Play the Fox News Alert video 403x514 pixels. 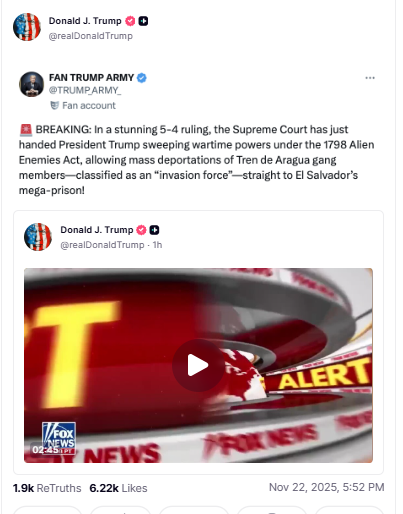coord(198,365)
